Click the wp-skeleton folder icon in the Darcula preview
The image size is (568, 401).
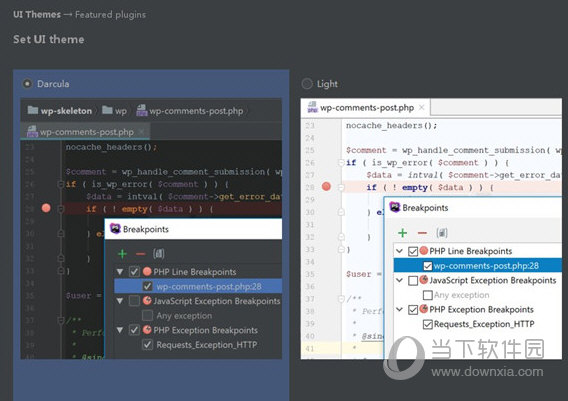pos(33,110)
